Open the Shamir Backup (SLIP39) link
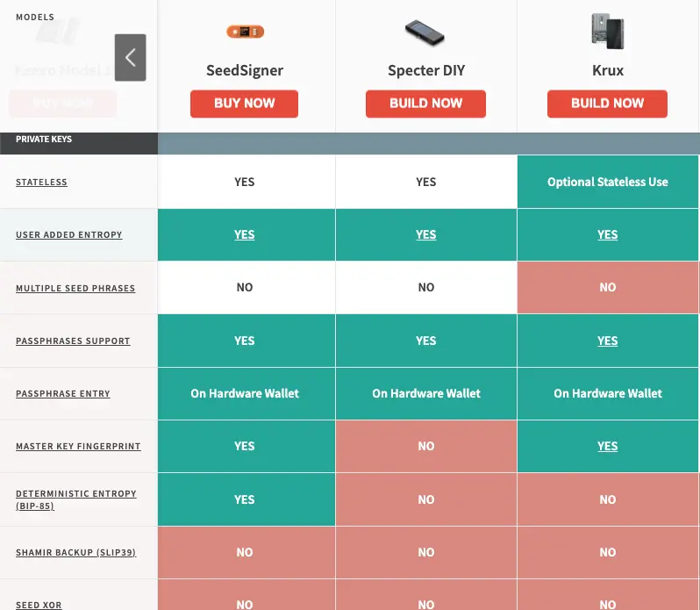Viewport: 700px width, 610px height. [x=75, y=553]
